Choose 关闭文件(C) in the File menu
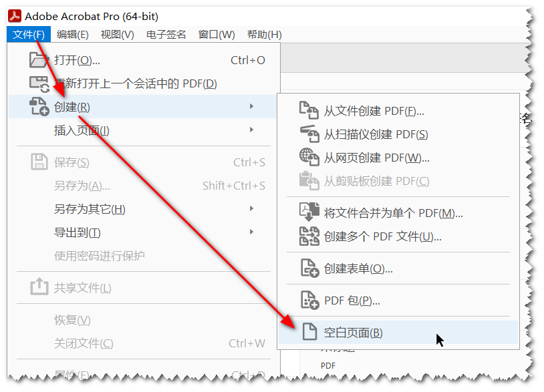This screenshot has height=392, width=544. coord(143,343)
